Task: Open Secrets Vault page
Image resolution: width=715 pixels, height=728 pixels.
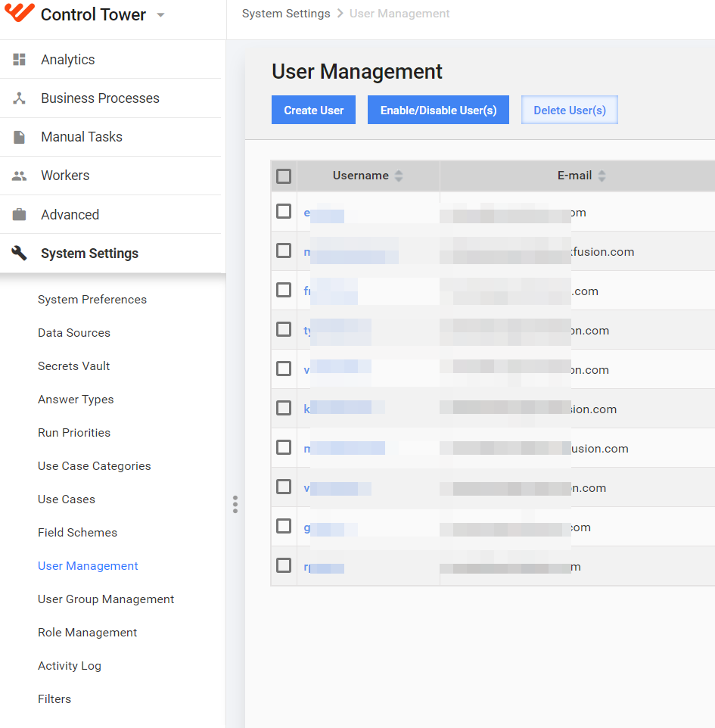Action: 73,366
